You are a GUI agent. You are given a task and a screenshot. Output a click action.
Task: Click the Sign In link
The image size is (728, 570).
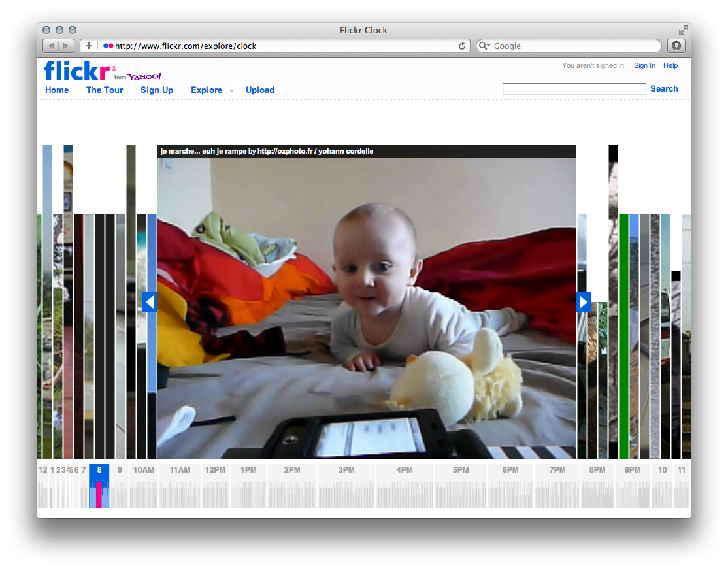(644, 65)
